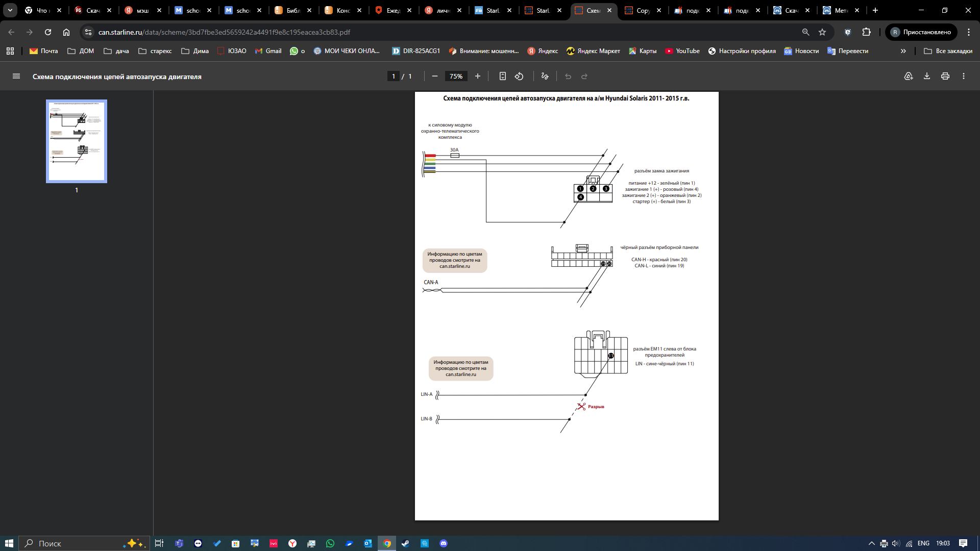Click the zoom in plus button

[x=478, y=77]
